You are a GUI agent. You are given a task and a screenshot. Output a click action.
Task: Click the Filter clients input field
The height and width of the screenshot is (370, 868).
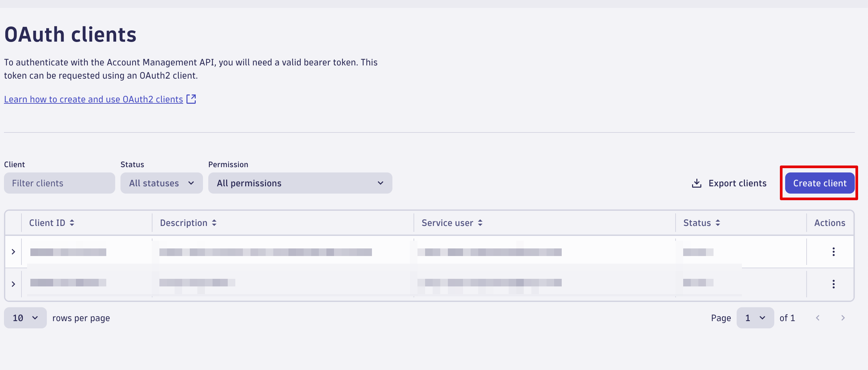click(59, 183)
